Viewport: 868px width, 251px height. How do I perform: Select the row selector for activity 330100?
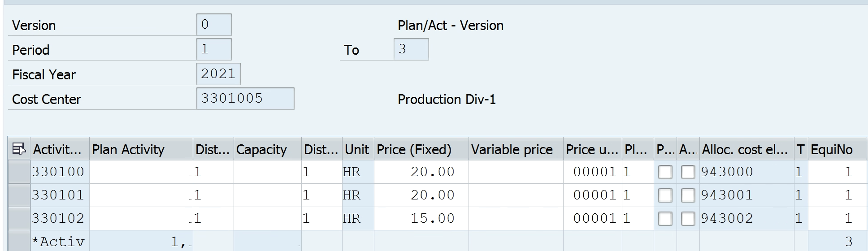pyautogui.click(x=19, y=172)
